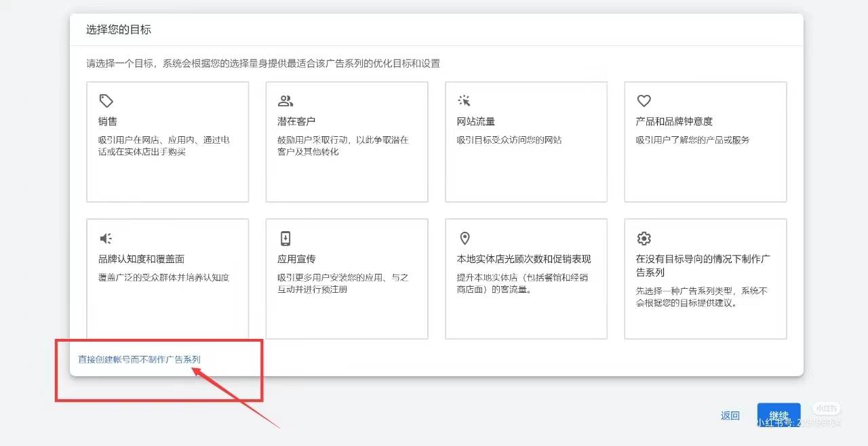Click the 返回 link
Image resolution: width=868 pixels, height=446 pixels.
pyautogui.click(x=730, y=415)
